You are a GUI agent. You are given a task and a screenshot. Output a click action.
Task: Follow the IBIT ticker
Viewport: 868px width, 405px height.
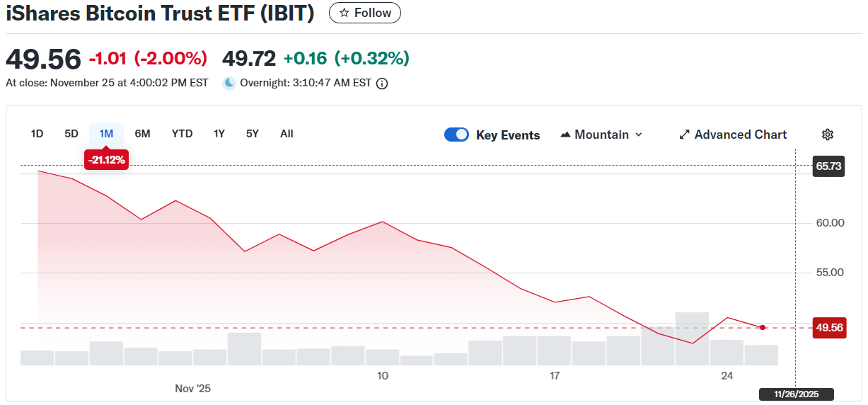click(365, 13)
